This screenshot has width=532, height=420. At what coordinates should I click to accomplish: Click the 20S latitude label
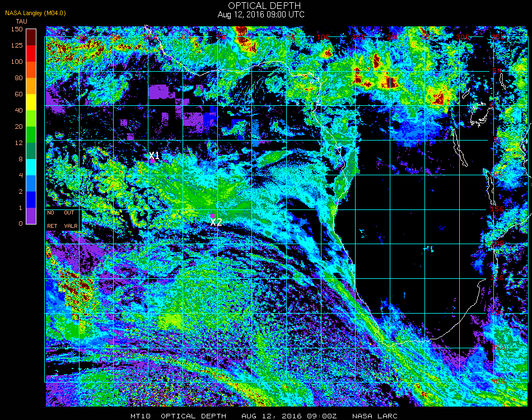point(497,244)
